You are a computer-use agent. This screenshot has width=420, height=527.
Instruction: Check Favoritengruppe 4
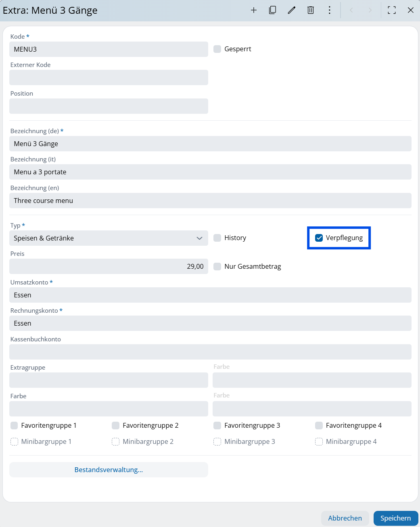319,425
